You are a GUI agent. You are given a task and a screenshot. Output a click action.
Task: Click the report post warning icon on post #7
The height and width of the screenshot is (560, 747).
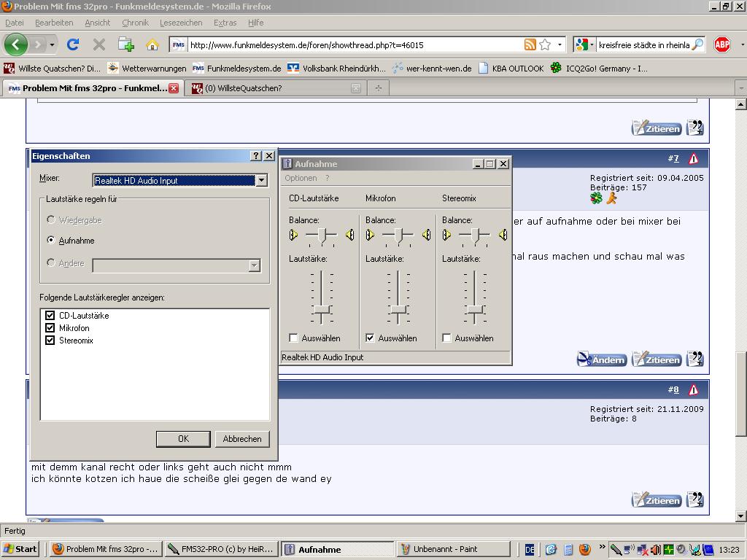(693, 158)
